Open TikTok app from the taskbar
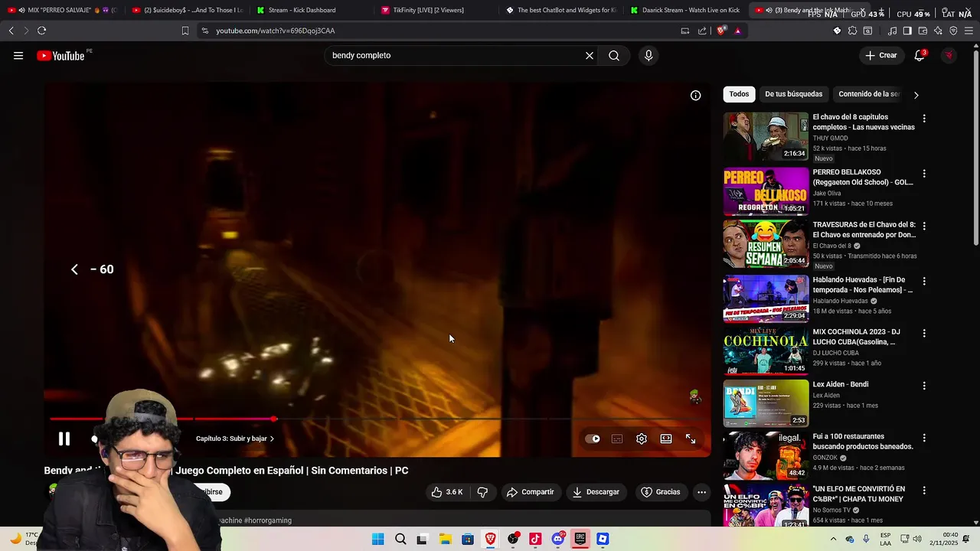Image resolution: width=980 pixels, height=551 pixels. coord(535,539)
